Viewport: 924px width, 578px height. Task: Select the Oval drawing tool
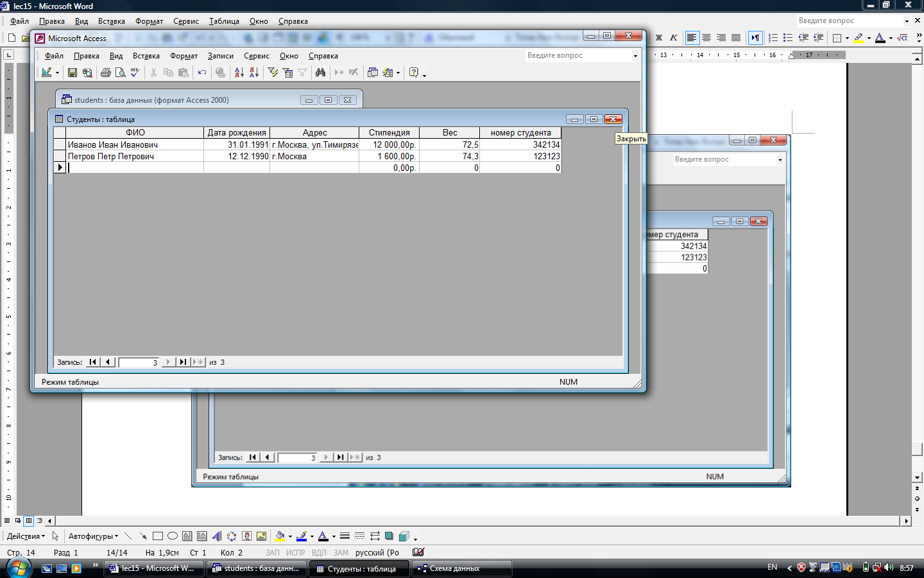click(x=173, y=536)
